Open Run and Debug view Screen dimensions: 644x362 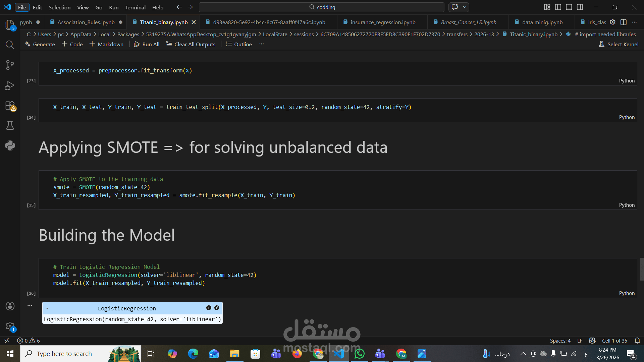pos(10,85)
